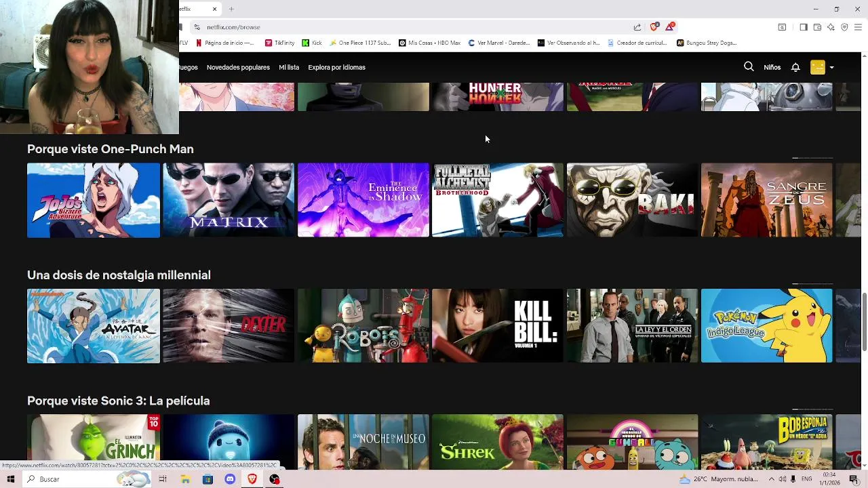Open Brave Wallet icon
This screenshot has width=868, height=488.
[817, 27]
